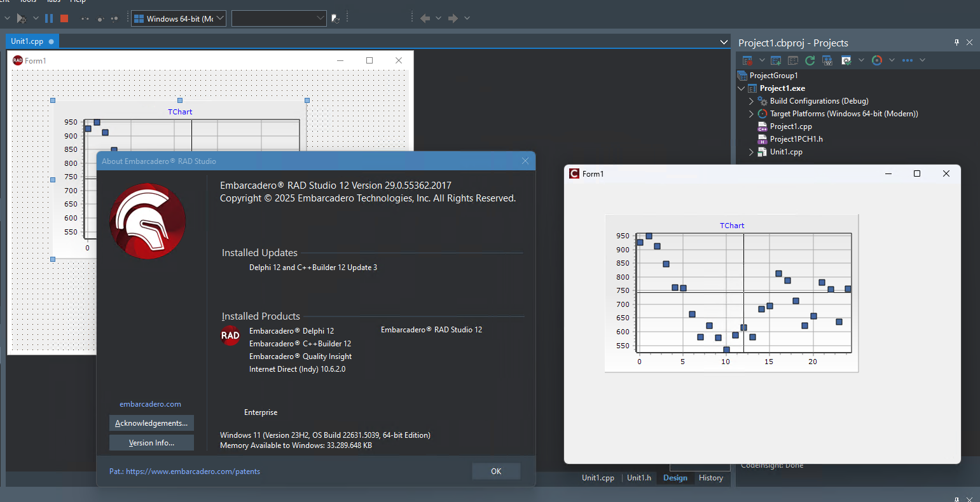
Task: Open the Windows 64-bit platform combo box
Action: coord(179,18)
